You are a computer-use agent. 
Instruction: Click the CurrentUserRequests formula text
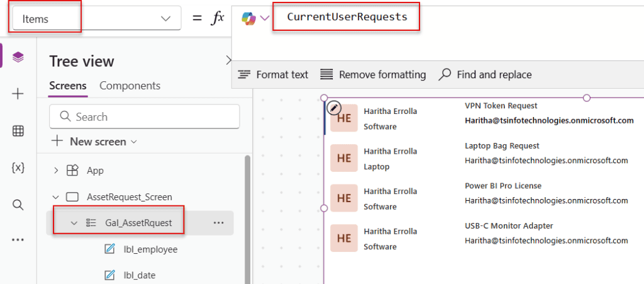[347, 17]
